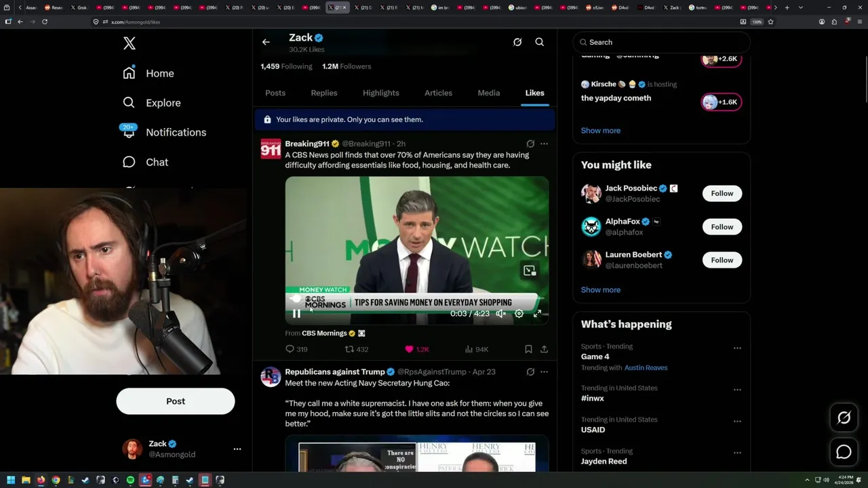Unmute the CBS video
The height and width of the screenshot is (488, 868).
point(500,314)
